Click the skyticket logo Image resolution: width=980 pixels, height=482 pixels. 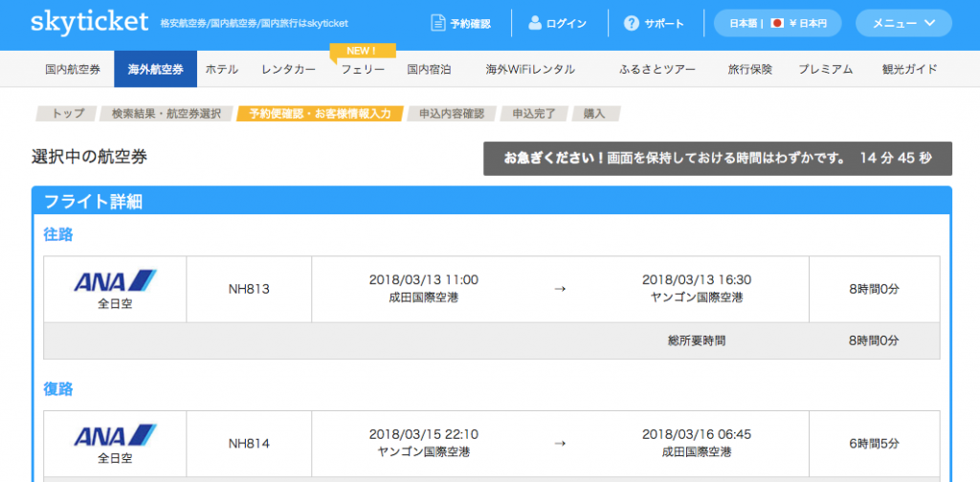point(89,22)
